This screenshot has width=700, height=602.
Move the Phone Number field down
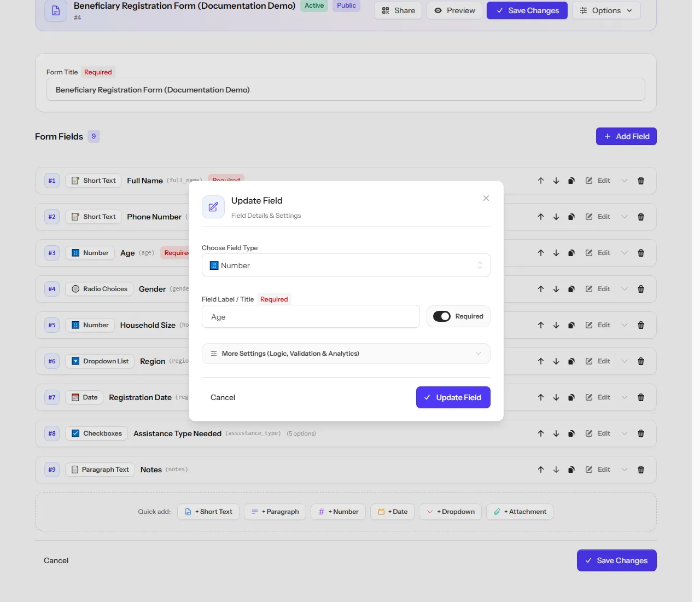click(x=556, y=217)
